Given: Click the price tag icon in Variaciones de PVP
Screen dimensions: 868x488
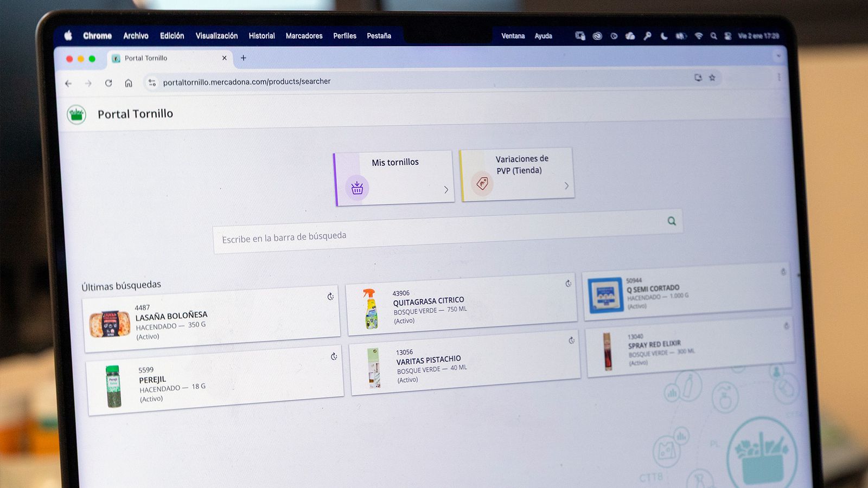Looking at the screenshot, I should tap(482, 184).
